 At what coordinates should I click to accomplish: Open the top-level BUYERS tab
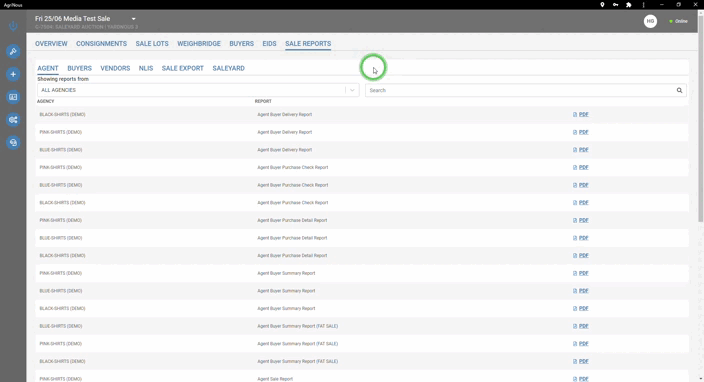pos(242,44)
